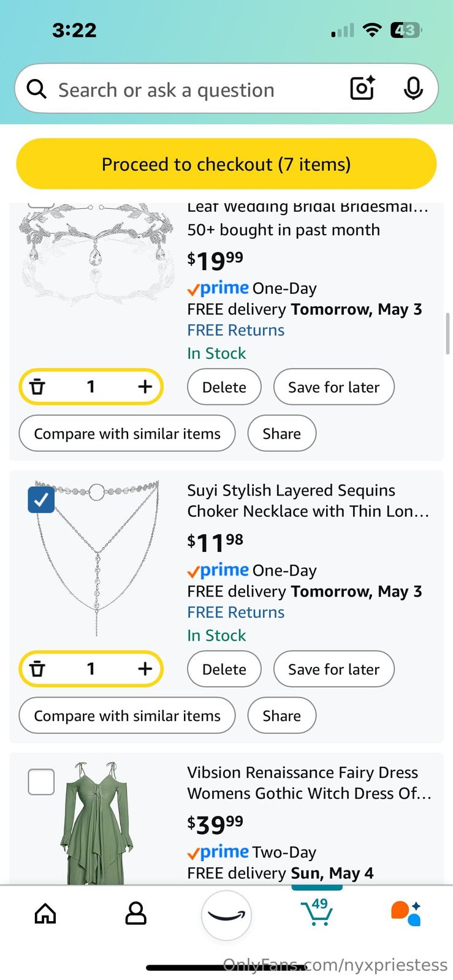Tap the Amazon smile center button
The width and height of the screenshot is (453, 980).
(x=226, y=915)
